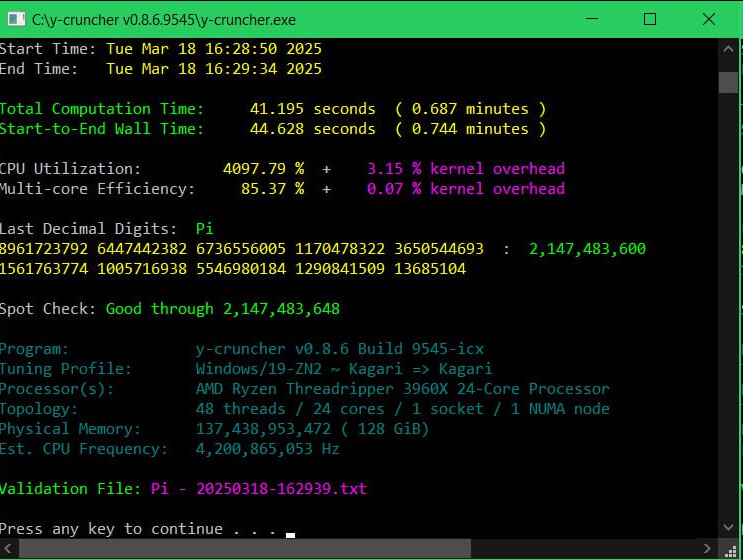The width and height of the screenshot is (743, 560).
Task: Click the Spot Check 'Good through' result text
Action: (222, 309)
